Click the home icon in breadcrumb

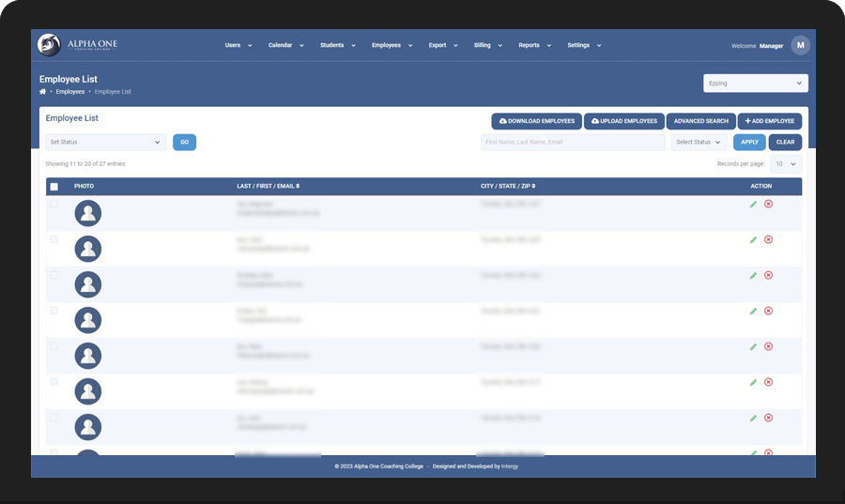[x=42, y=92]
